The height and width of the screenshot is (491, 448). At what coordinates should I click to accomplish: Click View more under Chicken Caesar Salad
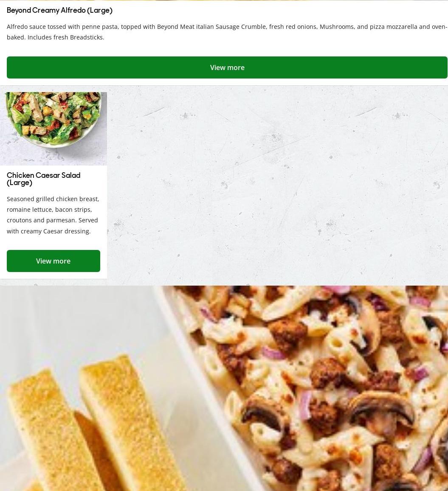[53, 261]
